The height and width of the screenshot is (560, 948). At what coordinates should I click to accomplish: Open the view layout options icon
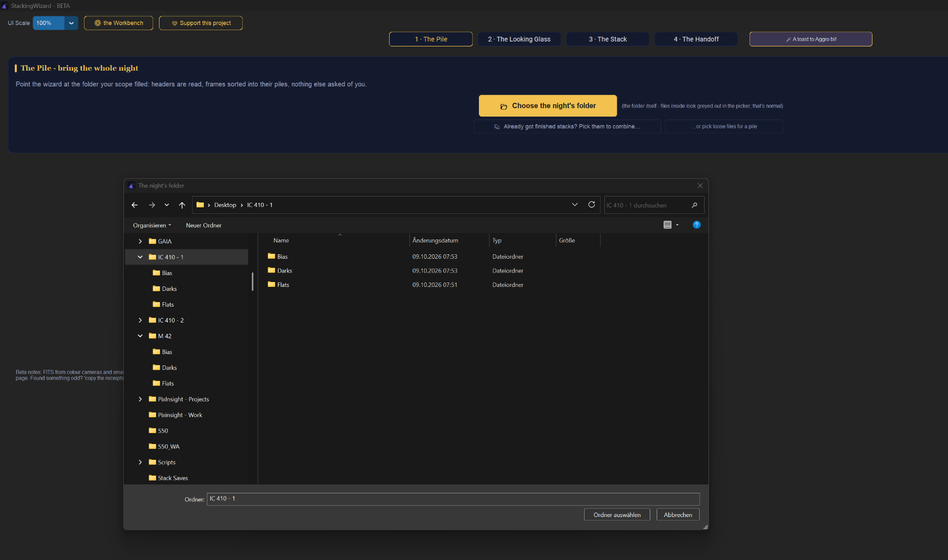click(x=668, y=225)
